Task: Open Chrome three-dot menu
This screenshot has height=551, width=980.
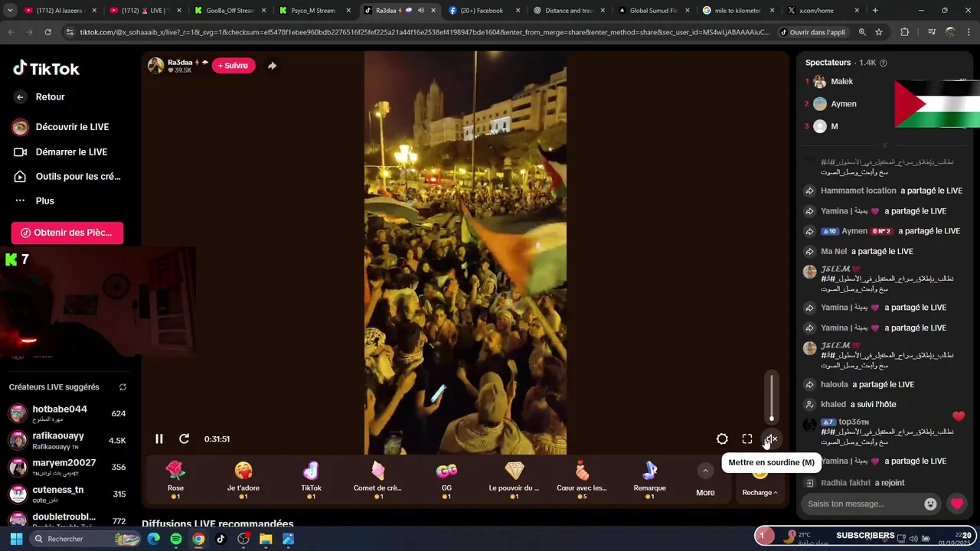Action: pos(969,32)
